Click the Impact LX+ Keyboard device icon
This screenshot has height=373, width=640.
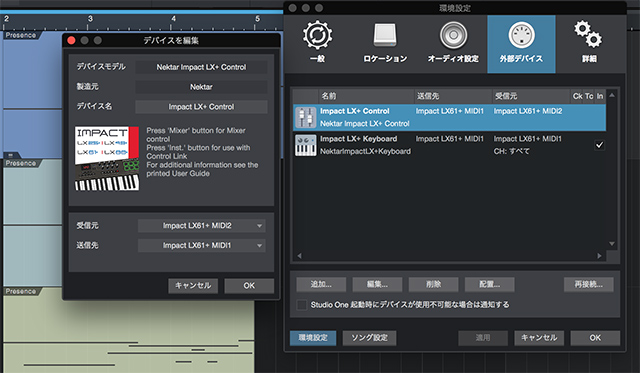305,145
